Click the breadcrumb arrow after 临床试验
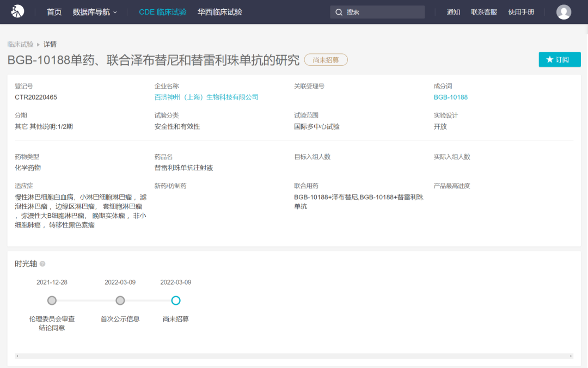The image size is (588, 368). [38, 44]
